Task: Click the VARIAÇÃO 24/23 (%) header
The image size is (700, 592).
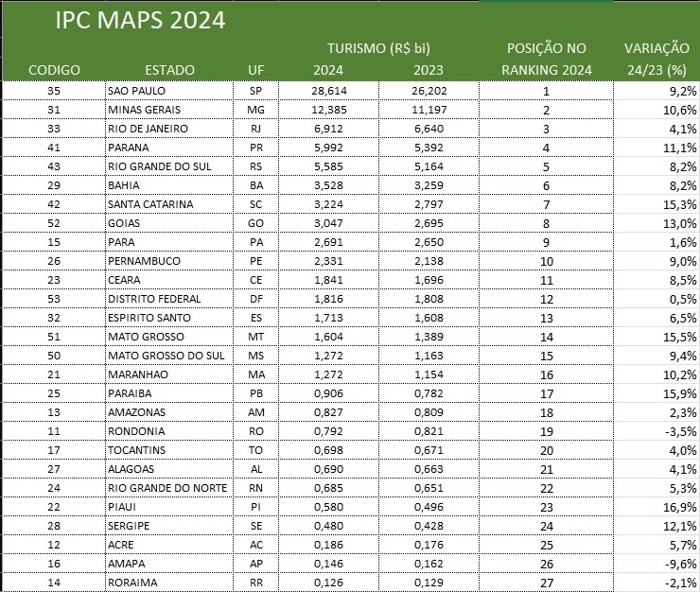Action: pos(656,59)
